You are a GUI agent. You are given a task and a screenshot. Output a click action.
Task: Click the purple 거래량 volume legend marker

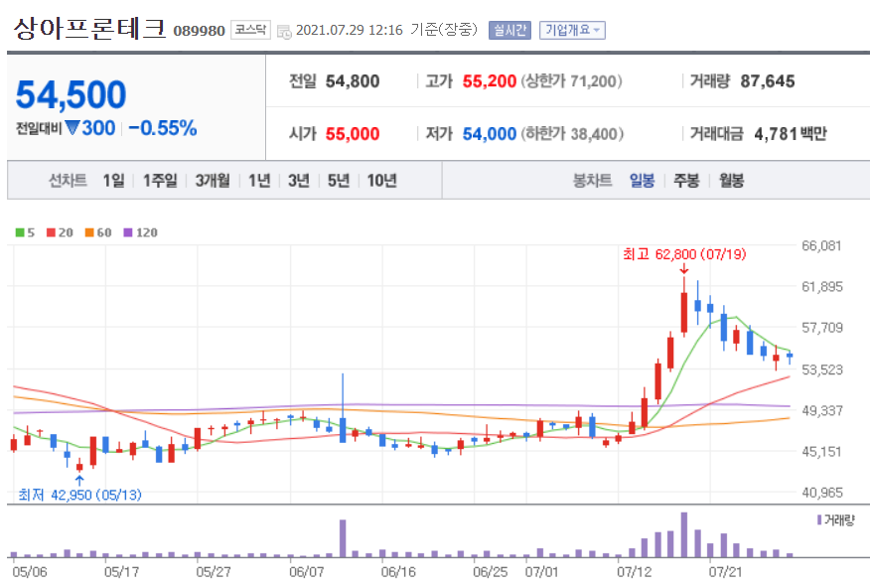click(819, 519)
